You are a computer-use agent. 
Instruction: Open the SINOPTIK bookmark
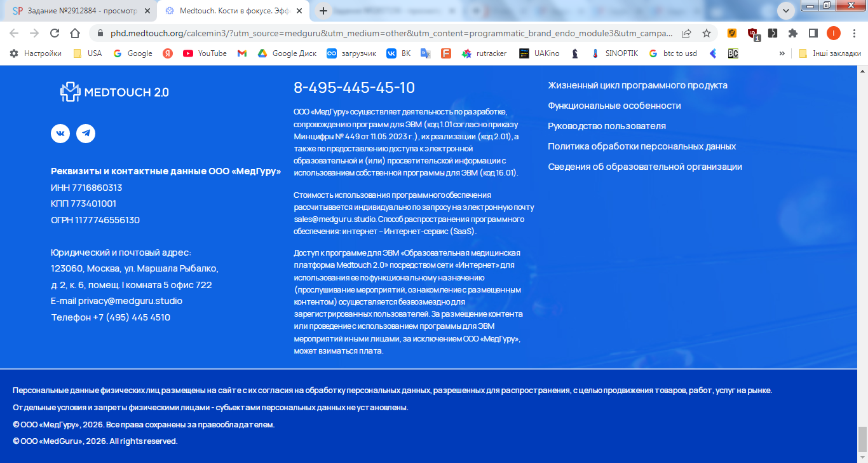point(614,53)
